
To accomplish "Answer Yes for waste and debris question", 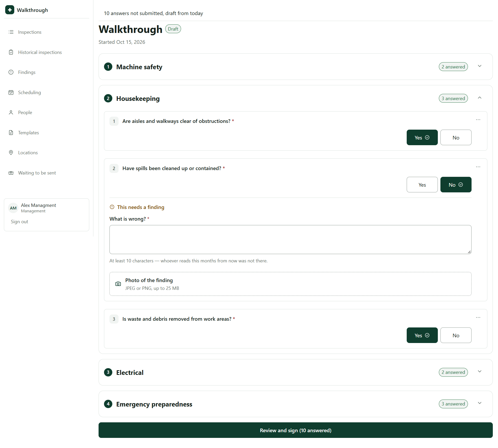I will [422, 335].
